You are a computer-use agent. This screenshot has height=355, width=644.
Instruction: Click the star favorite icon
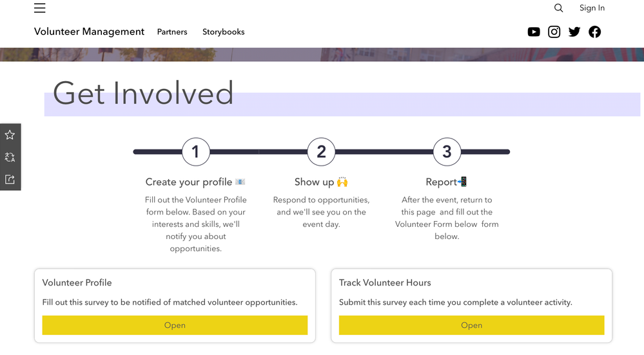10,135
